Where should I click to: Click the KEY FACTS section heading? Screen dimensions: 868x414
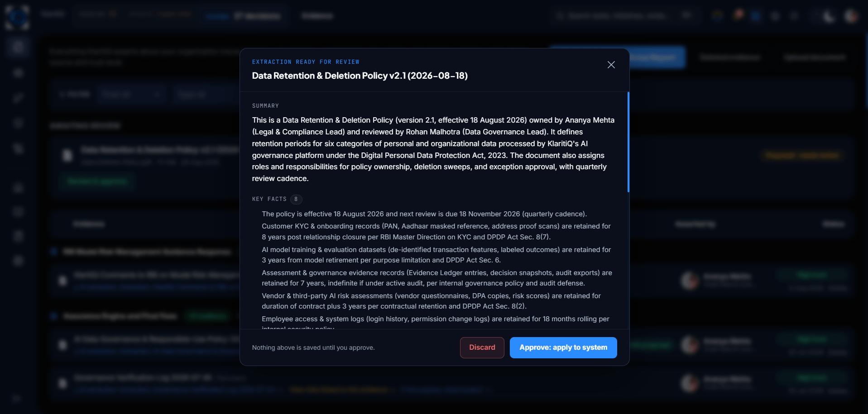(269, 199)
